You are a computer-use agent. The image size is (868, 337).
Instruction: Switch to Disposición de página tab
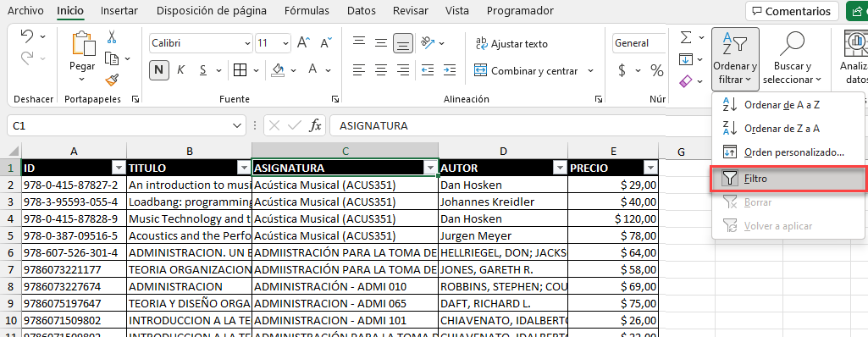pyautogui.click(x=212, y=10)
